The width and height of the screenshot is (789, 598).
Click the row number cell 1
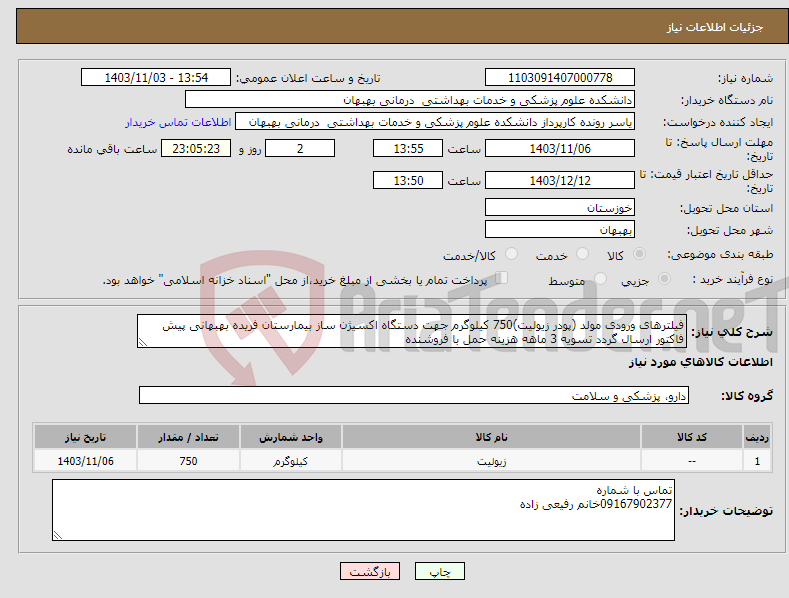(757, 461)
